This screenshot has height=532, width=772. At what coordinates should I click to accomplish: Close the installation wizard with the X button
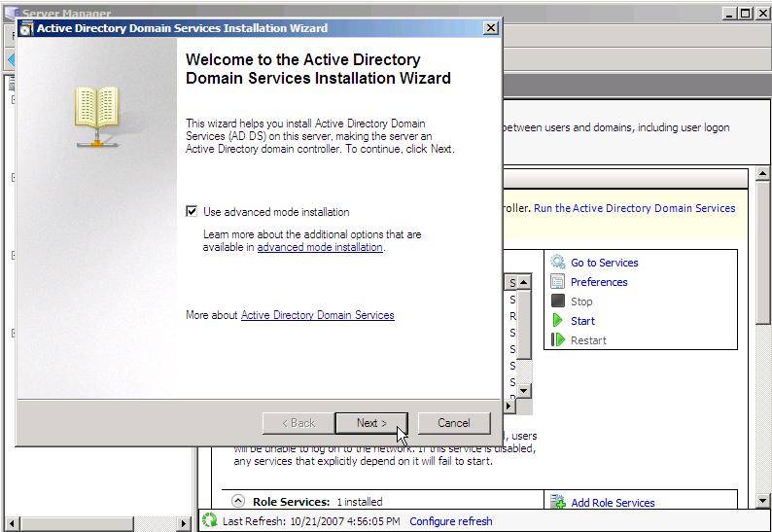click(490, 28)
